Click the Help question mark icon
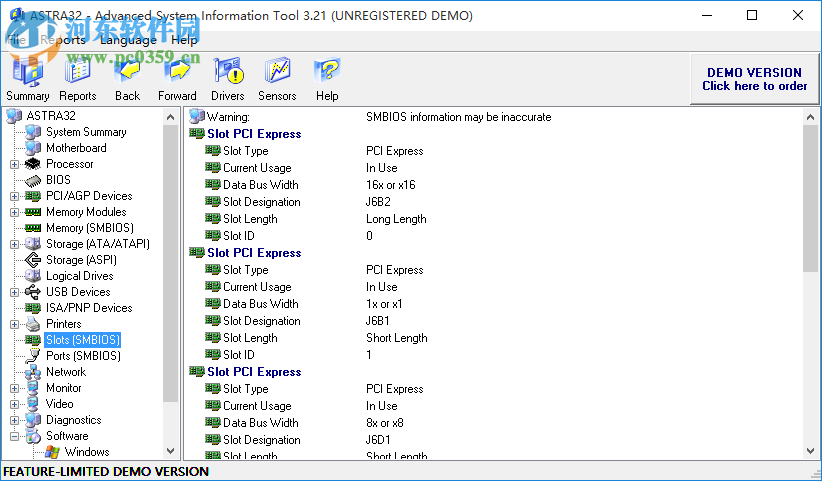Viewport: 822px width, 481px height. tap(327, 73)
